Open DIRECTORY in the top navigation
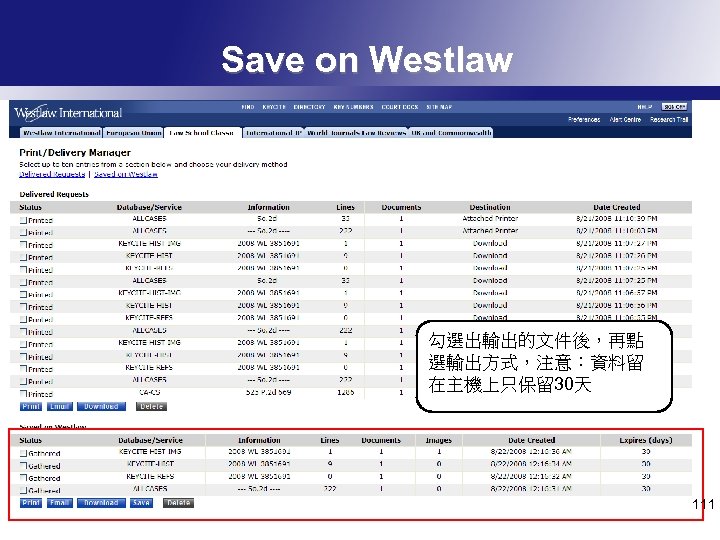The image size is (720, 540). 309,107
